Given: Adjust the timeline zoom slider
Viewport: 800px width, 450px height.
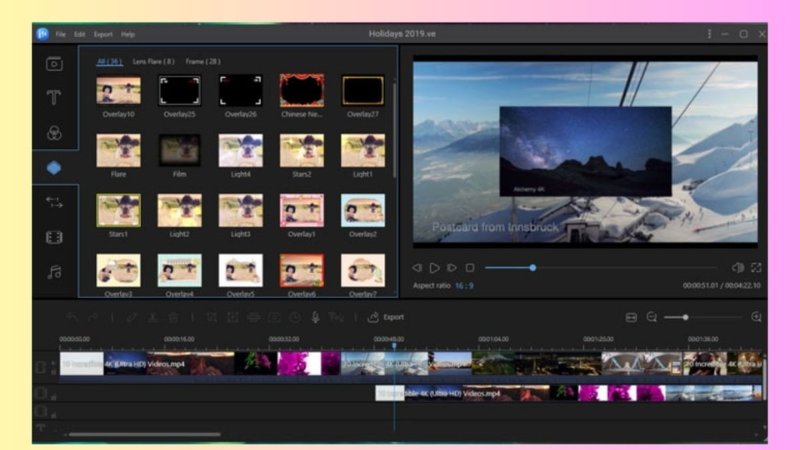Looking at the screenshot, I should (x=703, y=317).
